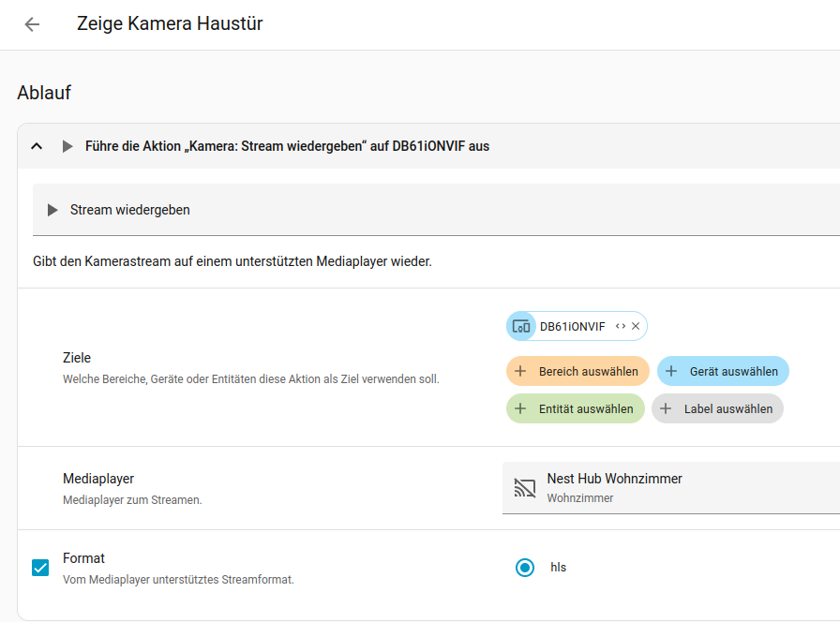Click the DB61iONVIF chip label

tap(572, 326)
